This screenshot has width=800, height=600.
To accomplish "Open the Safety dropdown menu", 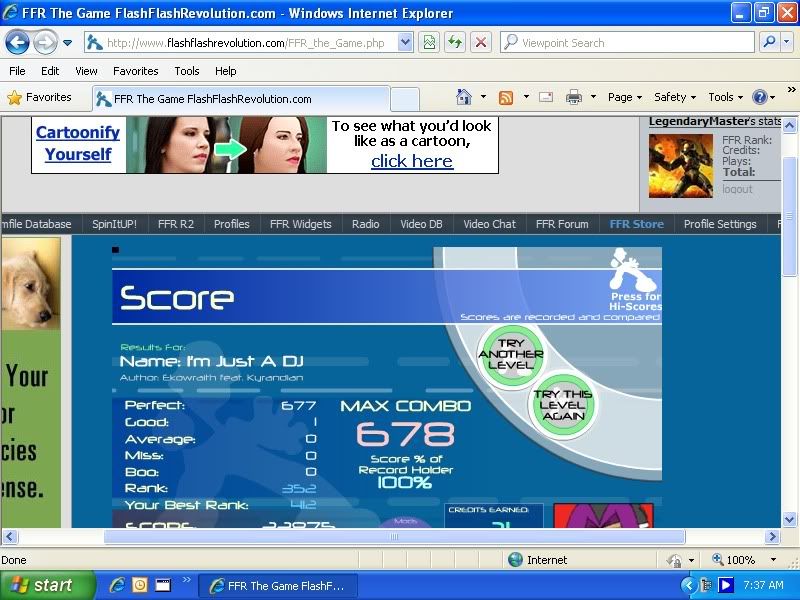I will pyautogui.click(x=675, y=97).
